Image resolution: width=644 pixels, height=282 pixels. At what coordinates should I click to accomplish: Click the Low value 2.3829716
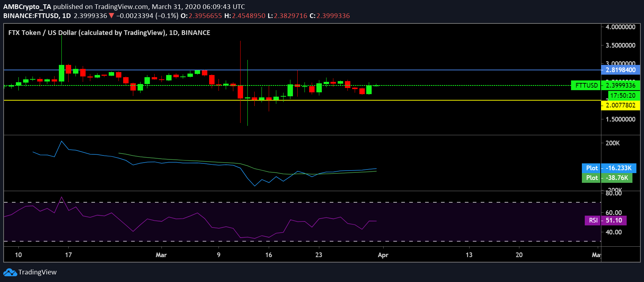pos(290,16)
